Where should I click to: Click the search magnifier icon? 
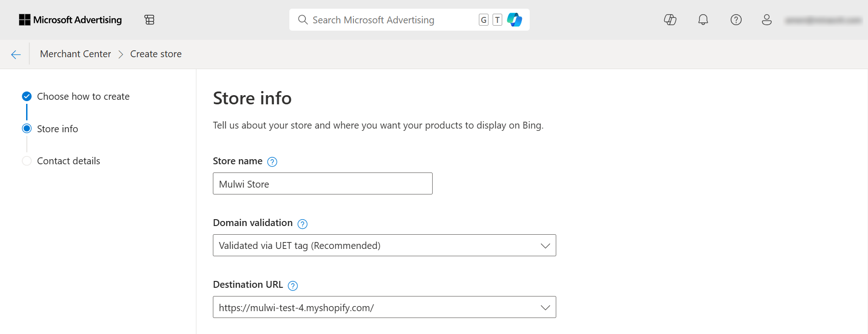303,20
